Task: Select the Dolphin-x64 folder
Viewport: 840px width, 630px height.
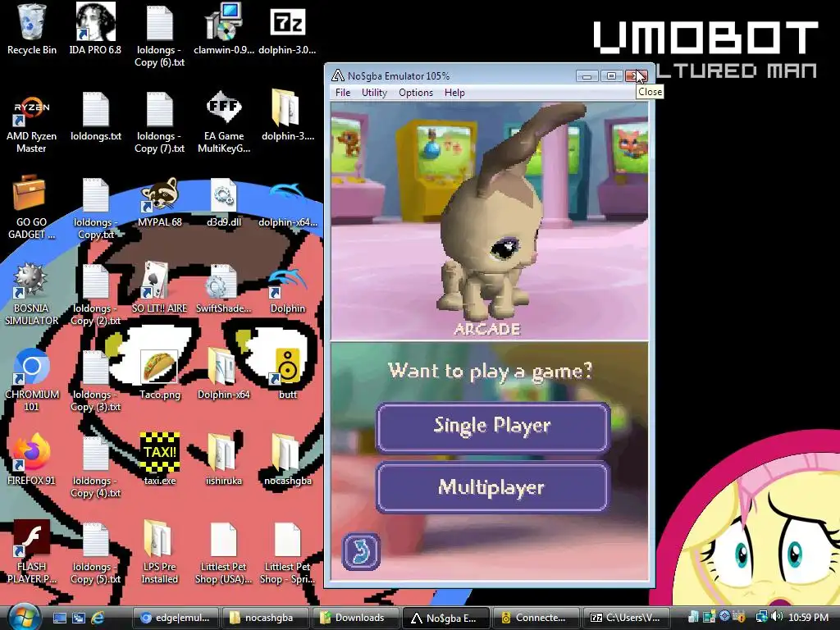Action: click(224, 375)
